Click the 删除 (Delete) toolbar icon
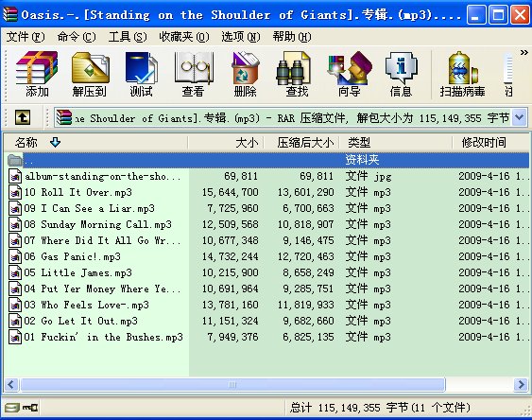 [245, 74]
